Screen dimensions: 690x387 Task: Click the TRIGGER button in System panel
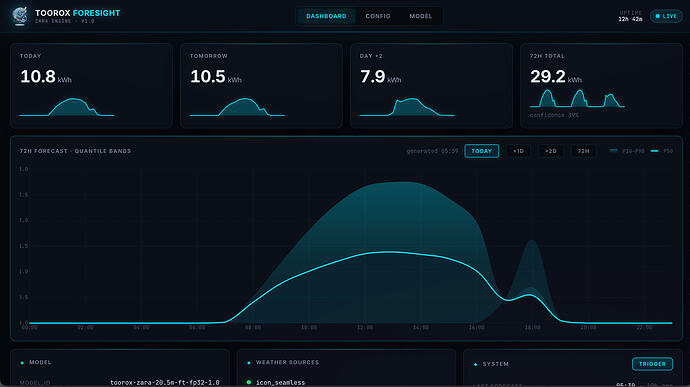tap(652, 364)
